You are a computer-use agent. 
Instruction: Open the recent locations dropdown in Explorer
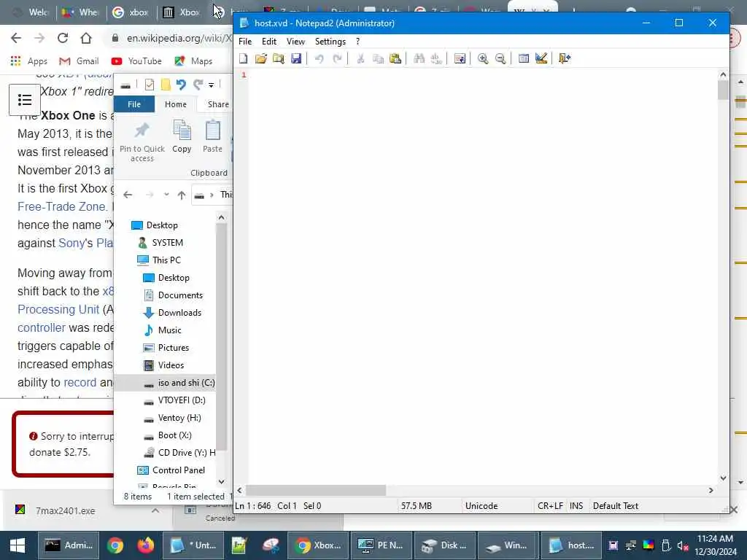click(166, 194)
